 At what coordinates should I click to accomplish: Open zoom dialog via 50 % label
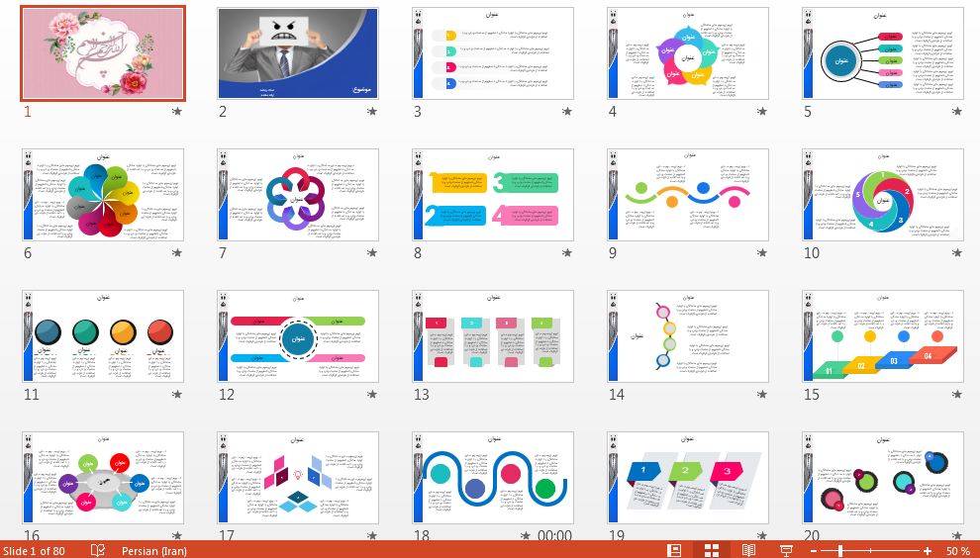click(956, 550)
